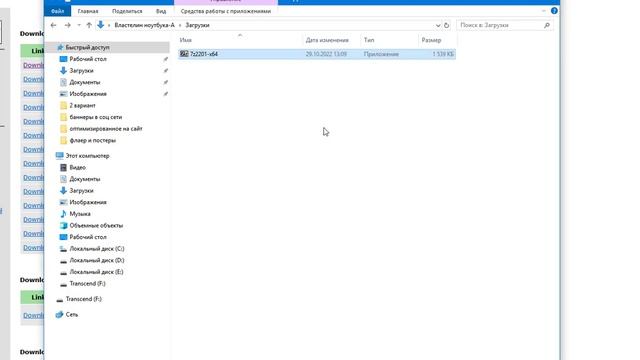This screenshot has width=640, height=360.
Task: Click the Сеть network icon
Action: click(x=60, y=314)
